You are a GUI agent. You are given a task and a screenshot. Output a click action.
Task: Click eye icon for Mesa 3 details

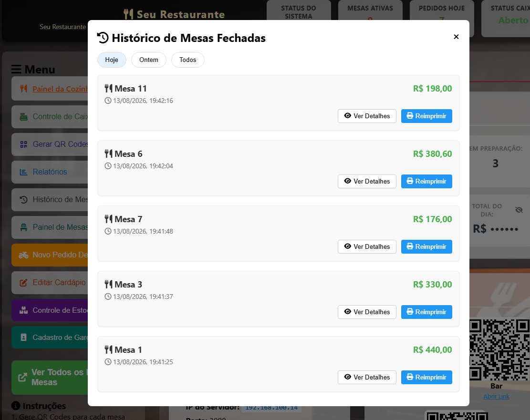[x=347, y=311]
